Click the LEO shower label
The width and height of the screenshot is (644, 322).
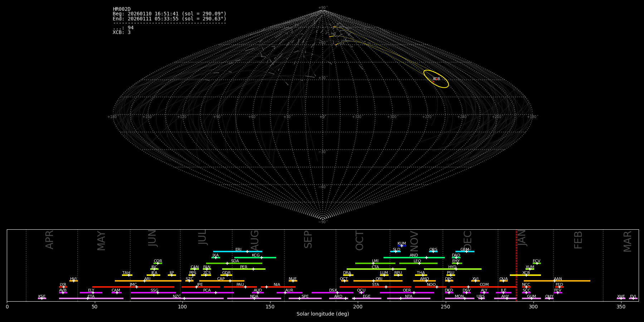click(418, 261)
